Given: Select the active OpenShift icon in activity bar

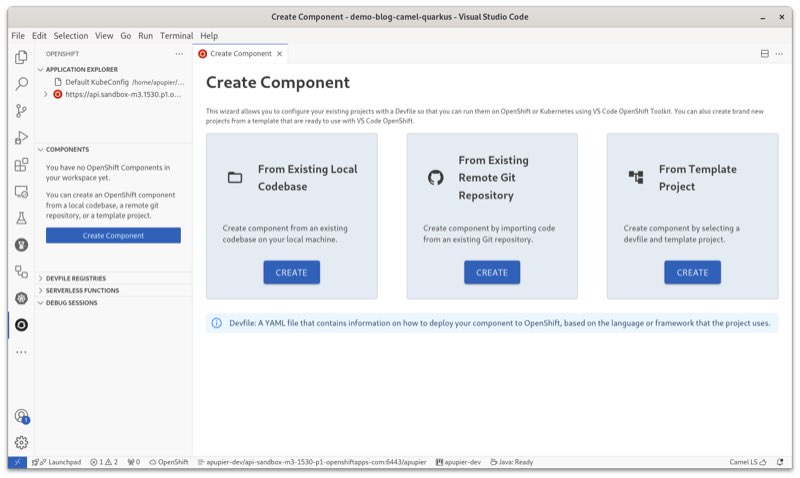Looking at the screenshot, I should click(x=21, y=325).
